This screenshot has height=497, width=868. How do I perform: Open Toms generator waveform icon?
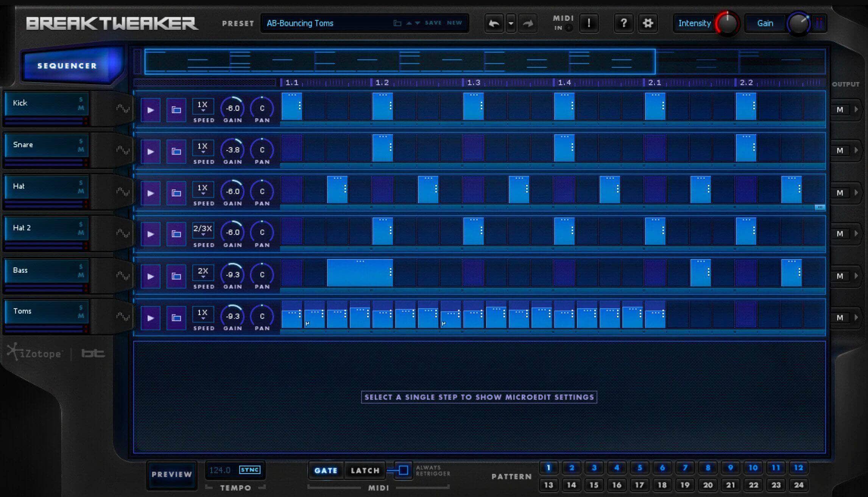[123, 316]
